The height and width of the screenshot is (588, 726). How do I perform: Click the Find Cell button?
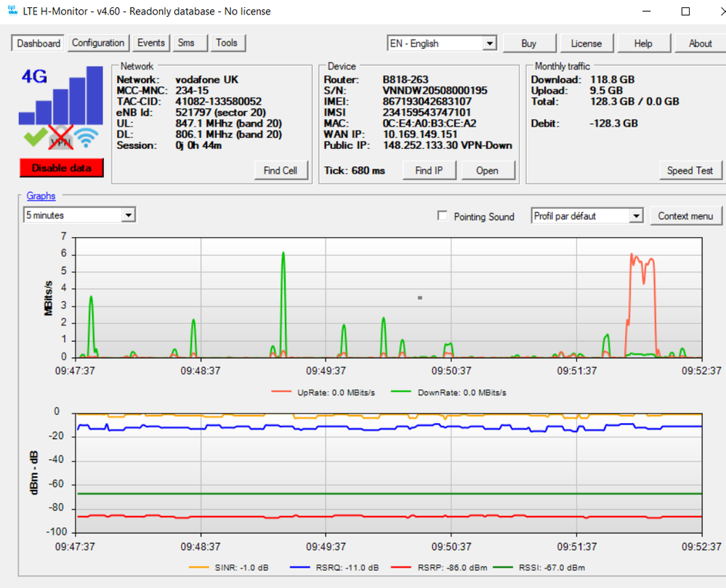coord(281,170)
